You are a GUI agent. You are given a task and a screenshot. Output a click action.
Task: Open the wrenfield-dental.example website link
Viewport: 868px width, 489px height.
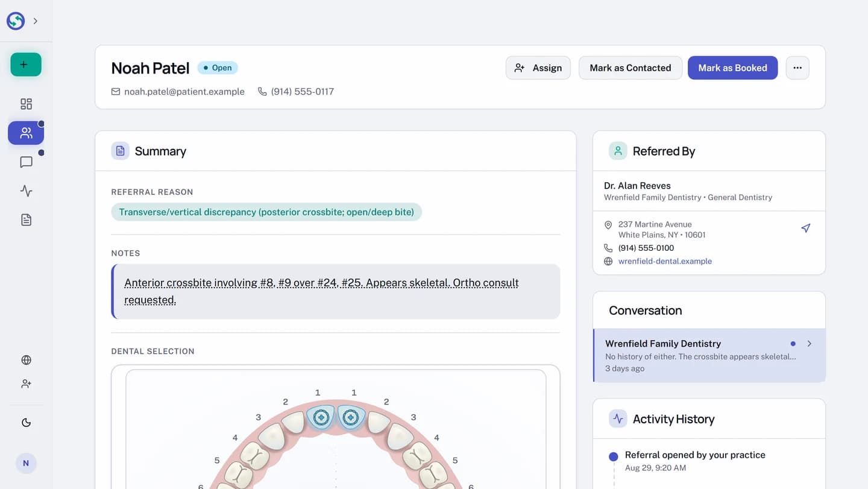(665, 261)
